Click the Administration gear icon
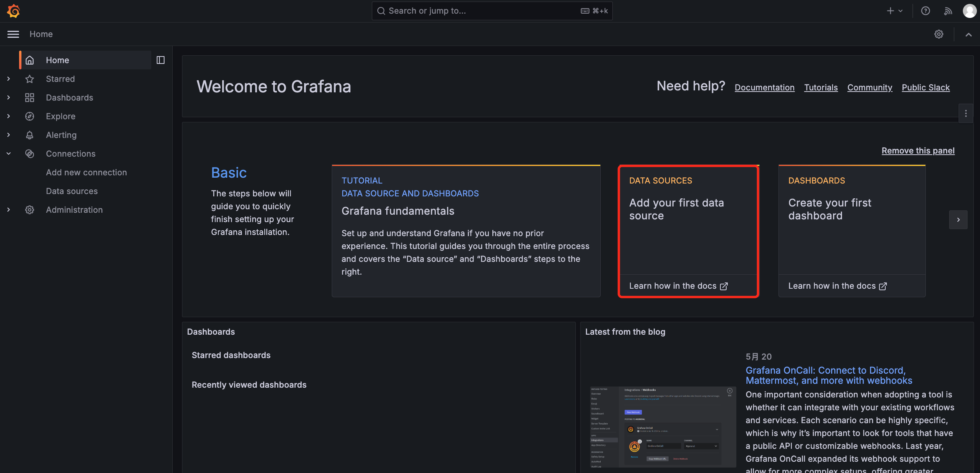The image size is (980, 473). (x=30, y=210)
